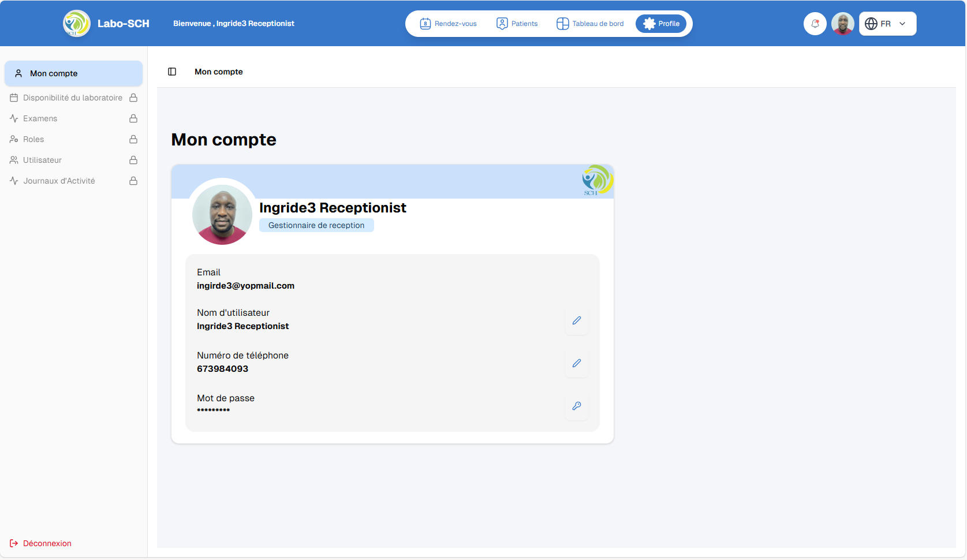Select the Profile tab
The height and width of the screenshot is (560, 967).
point(662,24)
